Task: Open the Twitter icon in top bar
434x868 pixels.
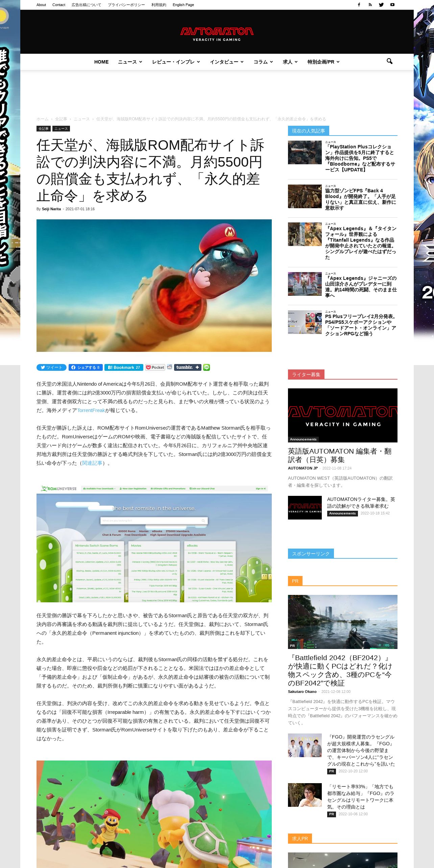Action: (381, 5)
